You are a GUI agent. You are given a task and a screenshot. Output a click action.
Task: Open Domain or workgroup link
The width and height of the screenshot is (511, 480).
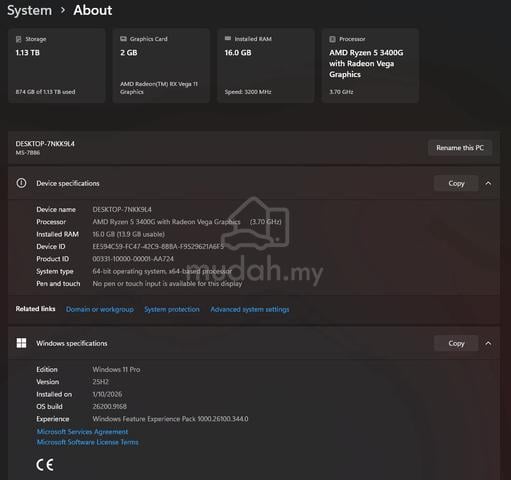(100, 309)
